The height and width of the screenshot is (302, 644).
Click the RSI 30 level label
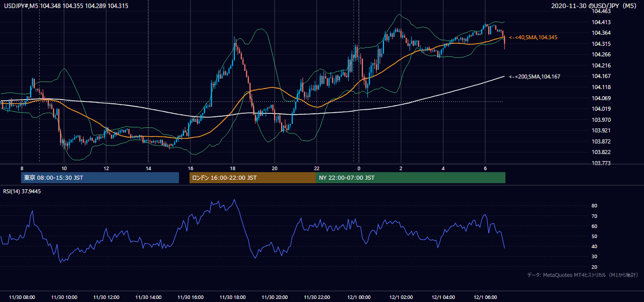click(594, 257)
